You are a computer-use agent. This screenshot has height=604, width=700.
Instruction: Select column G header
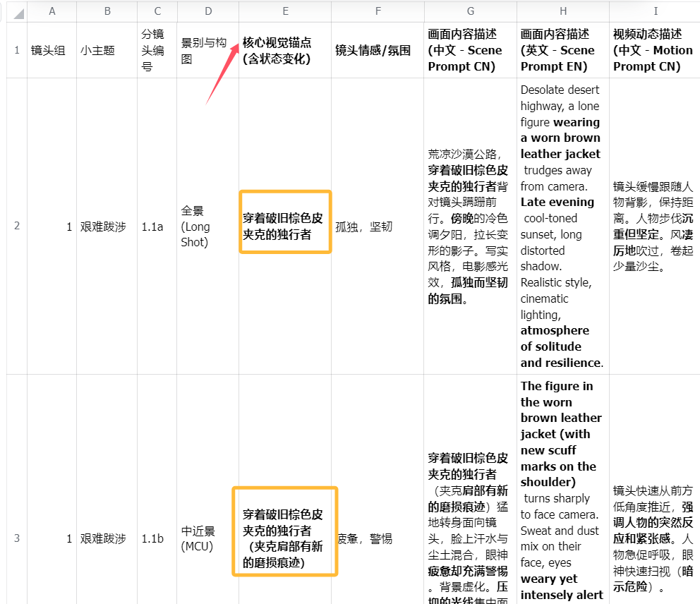[x=470, y=11]
